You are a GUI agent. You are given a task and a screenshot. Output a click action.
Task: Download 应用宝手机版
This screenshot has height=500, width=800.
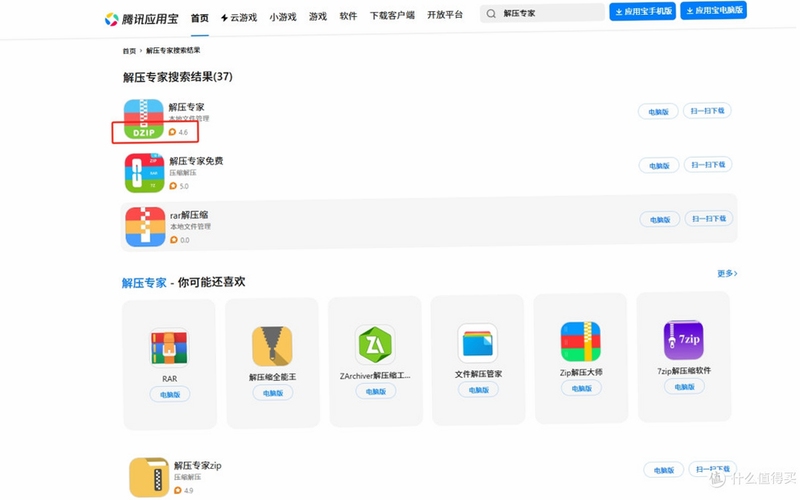(643, 11)
